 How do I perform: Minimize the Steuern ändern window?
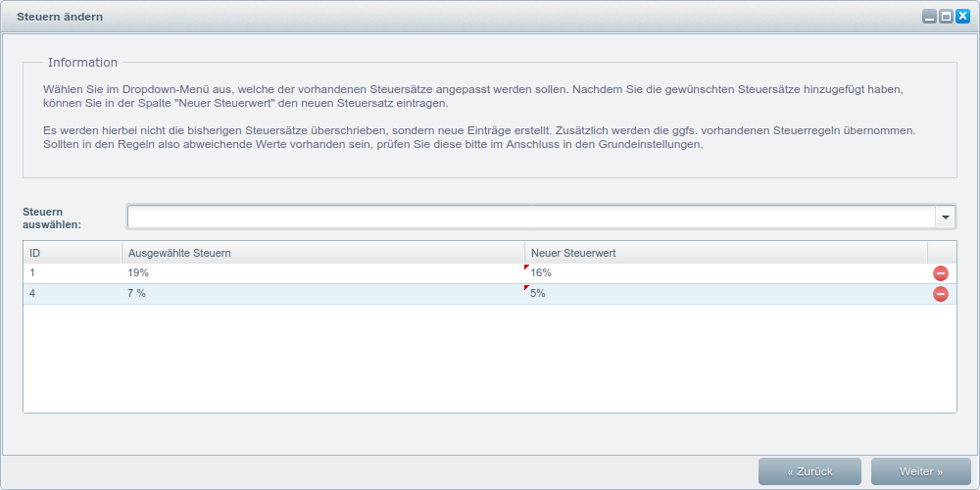click(929, 17)
